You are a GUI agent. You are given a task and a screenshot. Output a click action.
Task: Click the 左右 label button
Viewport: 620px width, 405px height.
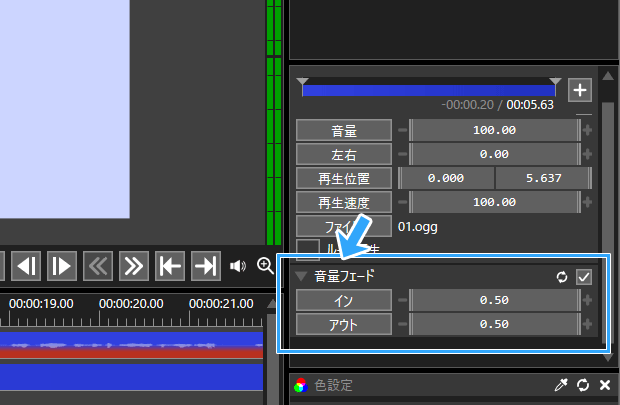(x=344, y=154)
